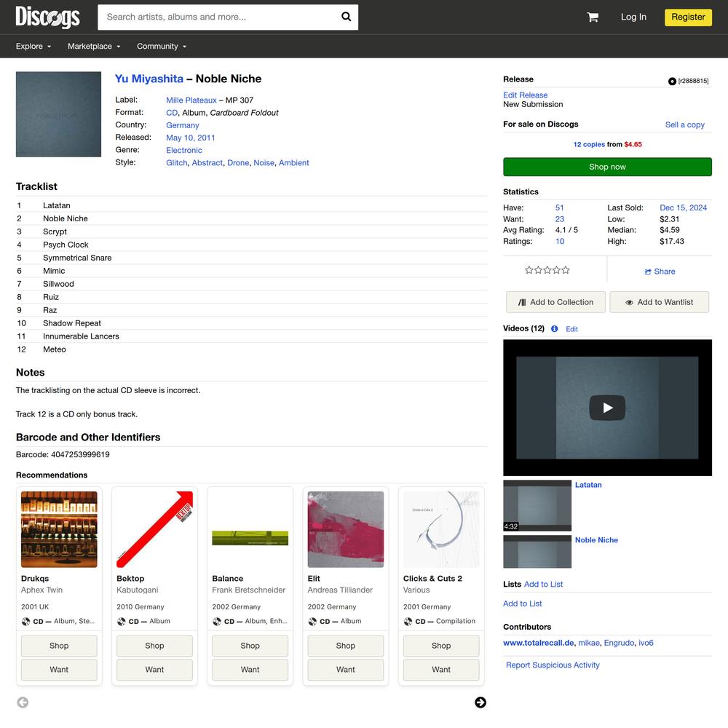Viewport: 728px width, 728px height.
Task: Click the Register button
Action: point(688,17)
